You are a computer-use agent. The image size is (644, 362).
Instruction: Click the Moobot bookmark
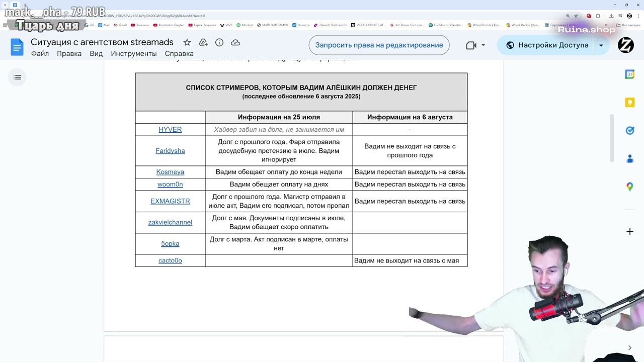pyautogui.click(x=245, y=25)
